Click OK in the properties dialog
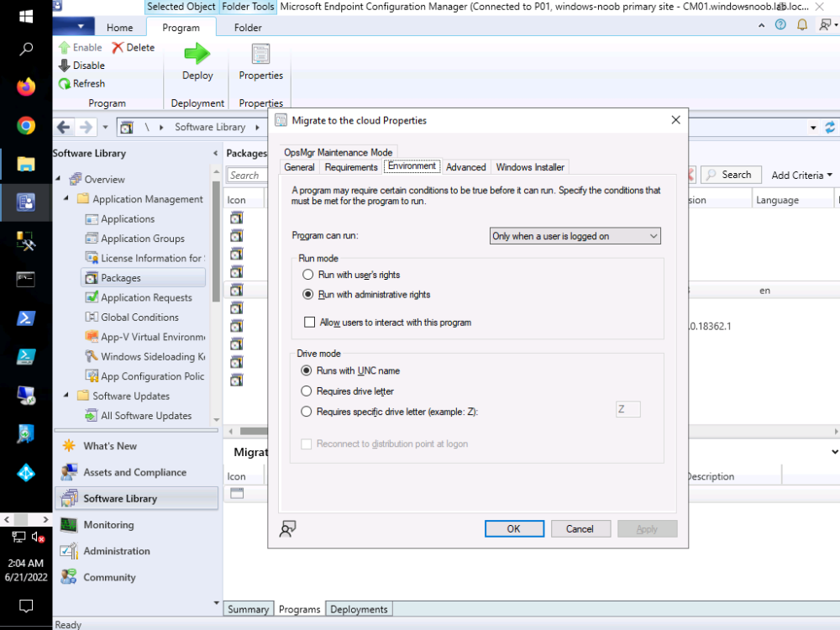The image size is (840, 630). point(514,528)
